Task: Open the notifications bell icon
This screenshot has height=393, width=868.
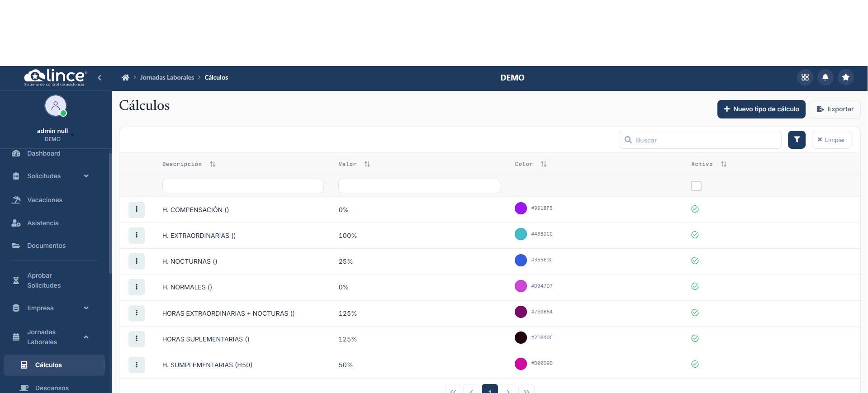Action: click(x=825, y=77)
